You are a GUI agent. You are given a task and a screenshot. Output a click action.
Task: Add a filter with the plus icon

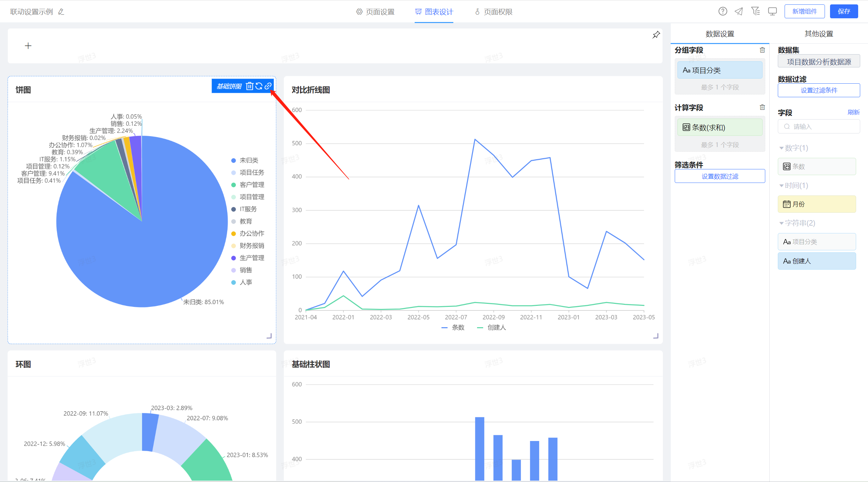pyautogui.click(x=28, y=46)
